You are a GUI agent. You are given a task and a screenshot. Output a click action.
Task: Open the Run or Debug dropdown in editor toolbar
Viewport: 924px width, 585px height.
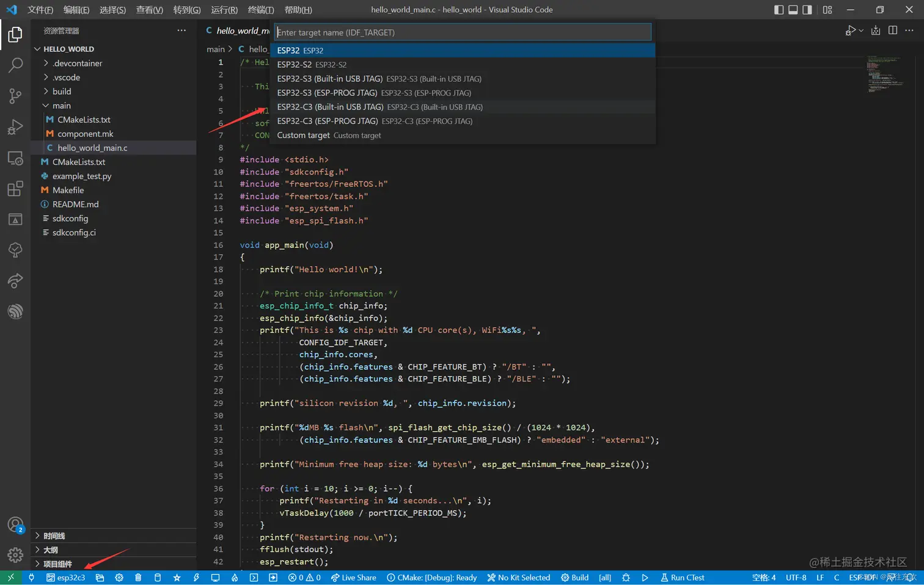pos(861,31)
